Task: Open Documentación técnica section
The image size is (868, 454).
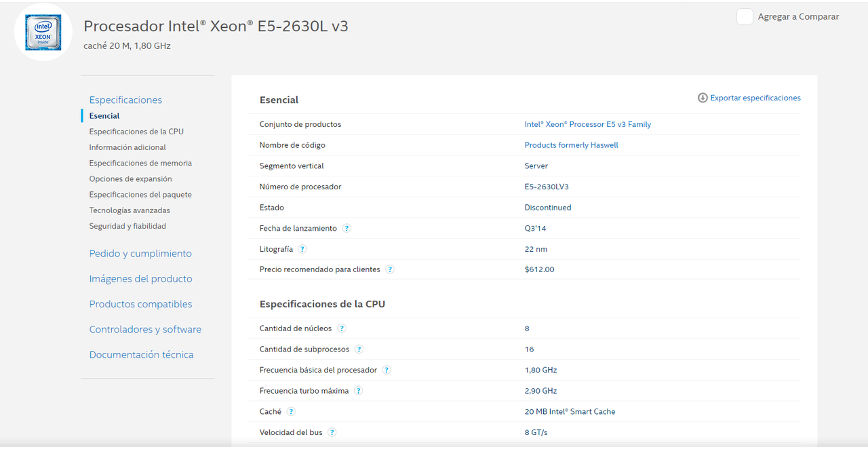Action: [x=141, y=355]
